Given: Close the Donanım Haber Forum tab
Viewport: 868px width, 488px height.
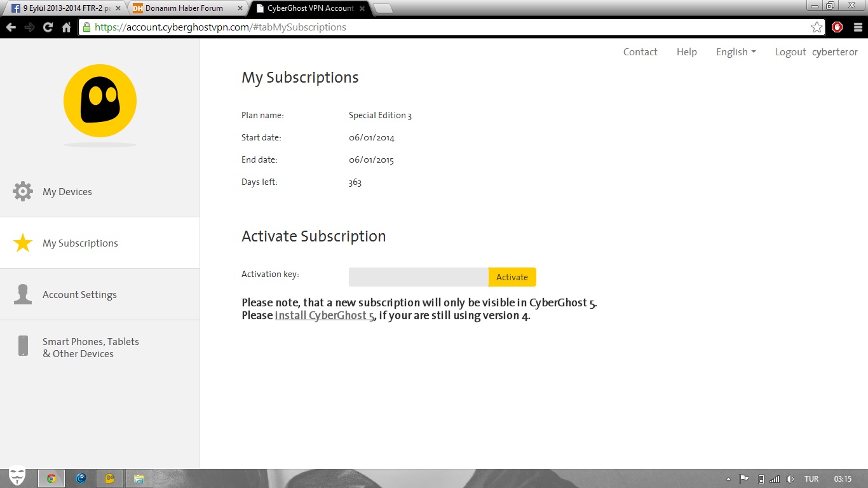Looking at the screenshot, I should click(239, 9).
